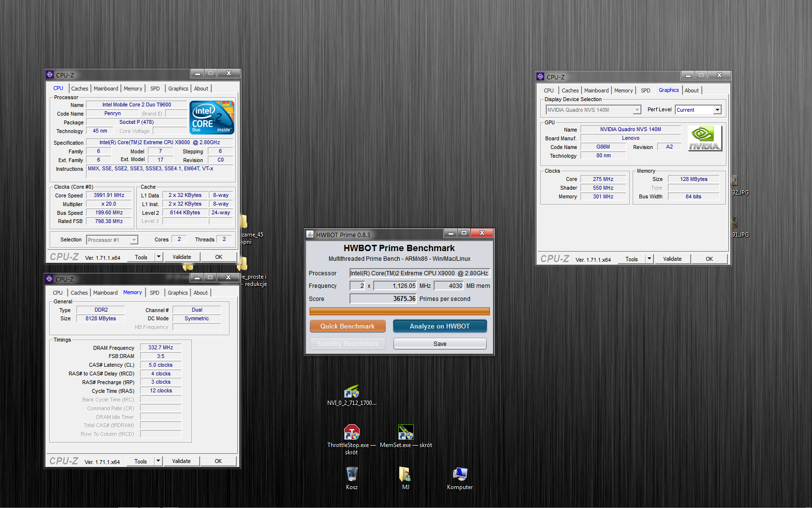Image resolution: width=812 pixels, height=508 pixels.
Task: Select the CPU tab in the Graphics CPU-Z window
Action: (549, 90)
